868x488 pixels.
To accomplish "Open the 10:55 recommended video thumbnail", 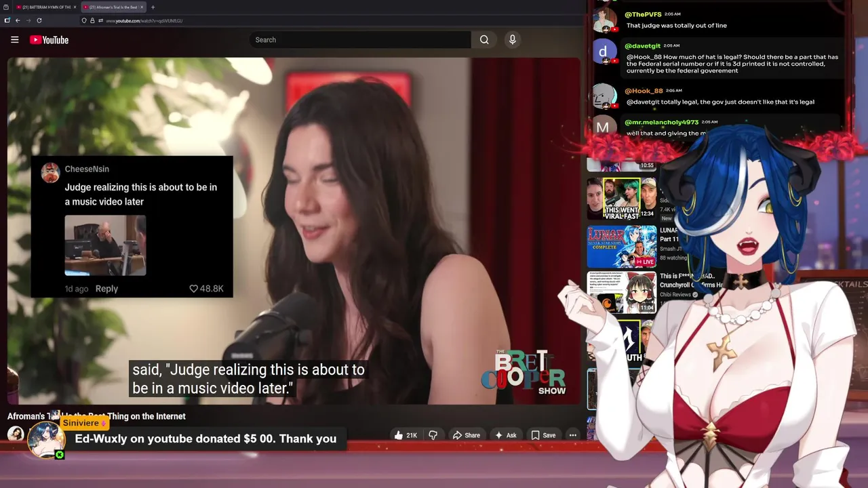I will [x=622, y=165].
